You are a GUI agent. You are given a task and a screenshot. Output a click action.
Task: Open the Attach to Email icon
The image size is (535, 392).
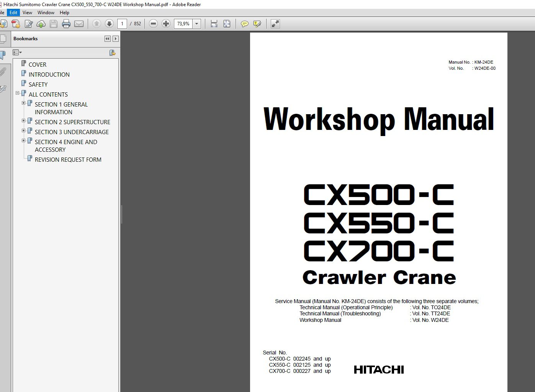(x=79, y=24)
